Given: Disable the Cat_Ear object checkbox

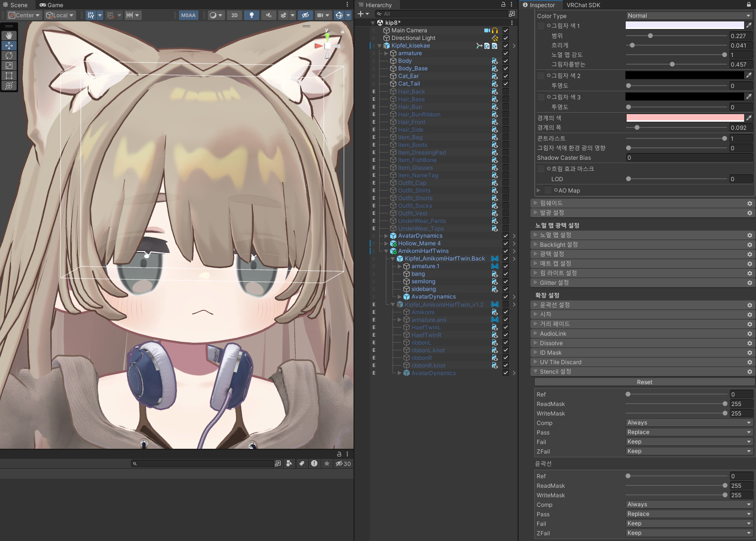Looking at the screenshot, I should pyautogui.click(x=506, y=76).
